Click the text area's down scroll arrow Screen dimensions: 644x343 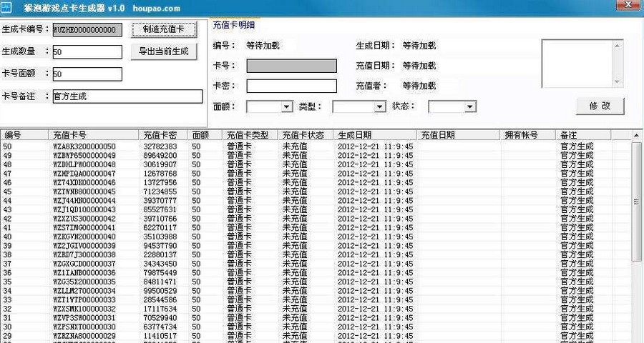coord(618,82)
